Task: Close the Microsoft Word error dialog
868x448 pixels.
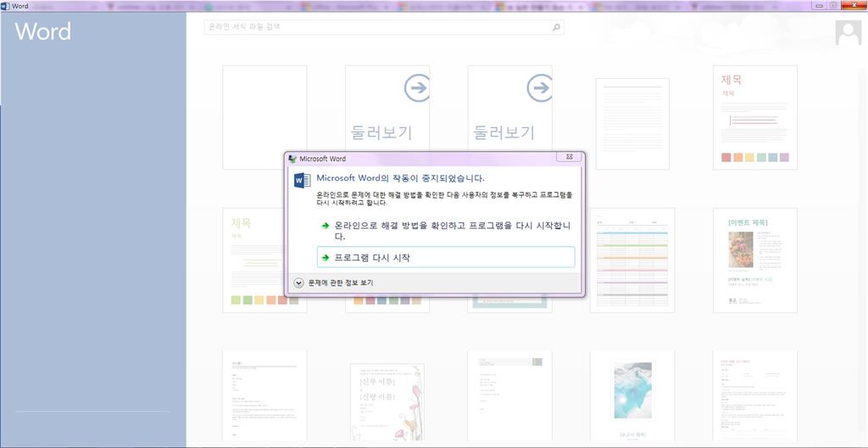Action: coord(569,157)
